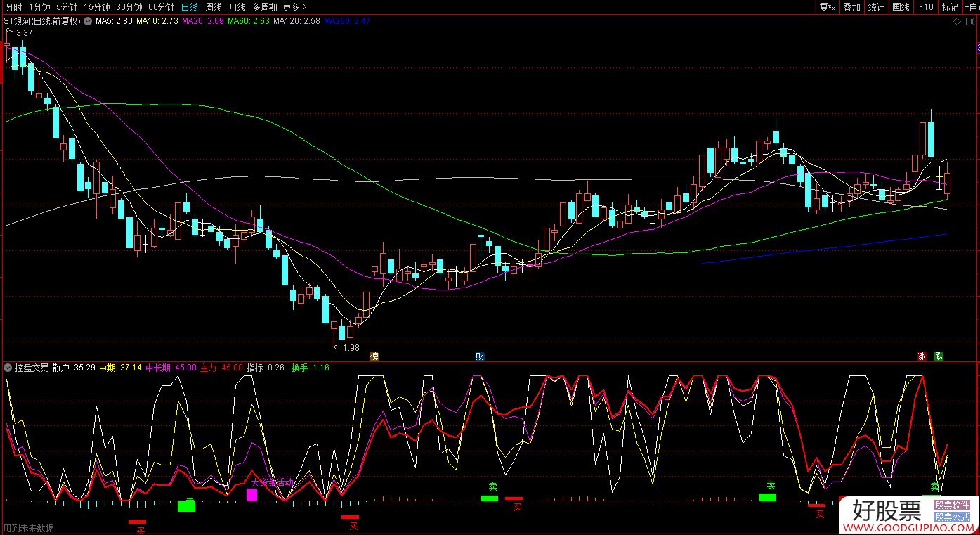This screenshot has height=535, width=980.
Task: Toggle the side panel layout icon
Action: coord(972,22)
